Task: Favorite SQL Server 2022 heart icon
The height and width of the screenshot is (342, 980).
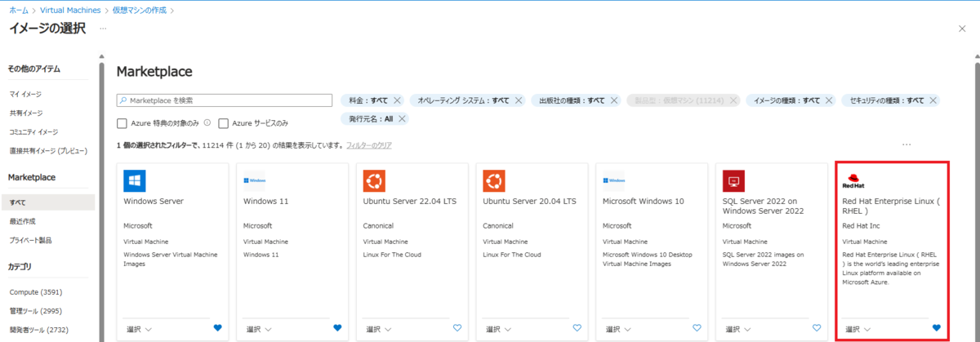Action: tap(817, 328)
